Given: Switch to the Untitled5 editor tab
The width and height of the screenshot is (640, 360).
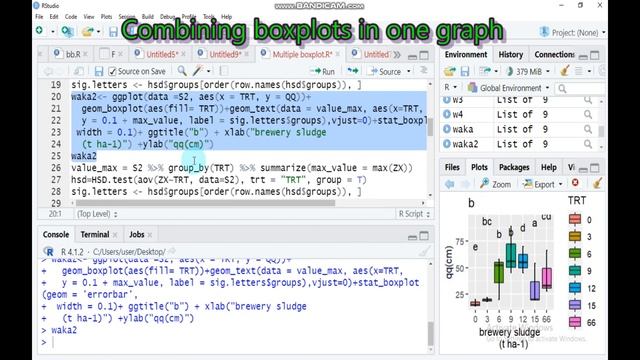Looking at the screenshot, I should coord(162,54).
